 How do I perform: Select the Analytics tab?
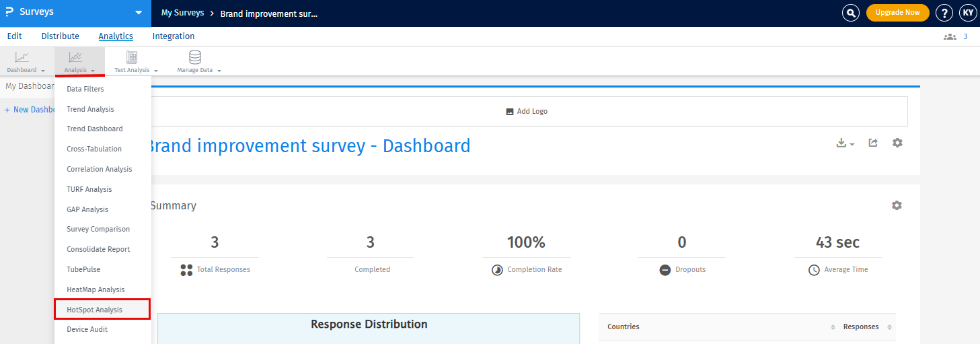coord(116,36)
